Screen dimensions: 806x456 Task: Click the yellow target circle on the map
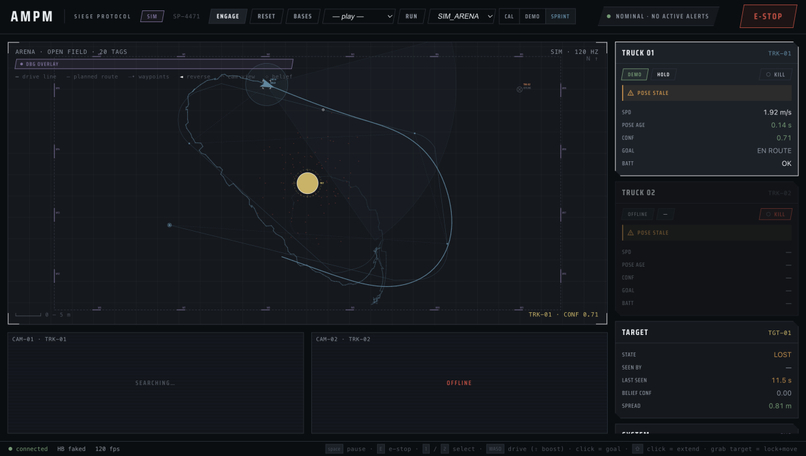307,183
